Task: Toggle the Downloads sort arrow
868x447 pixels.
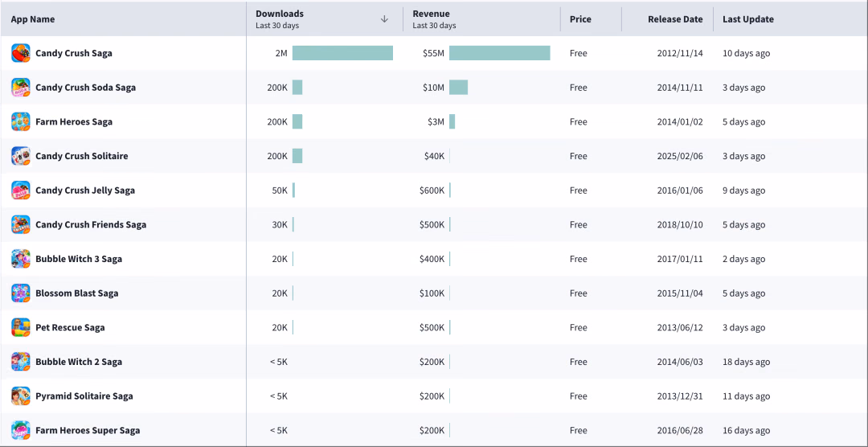Action: [x=385, y=18]
